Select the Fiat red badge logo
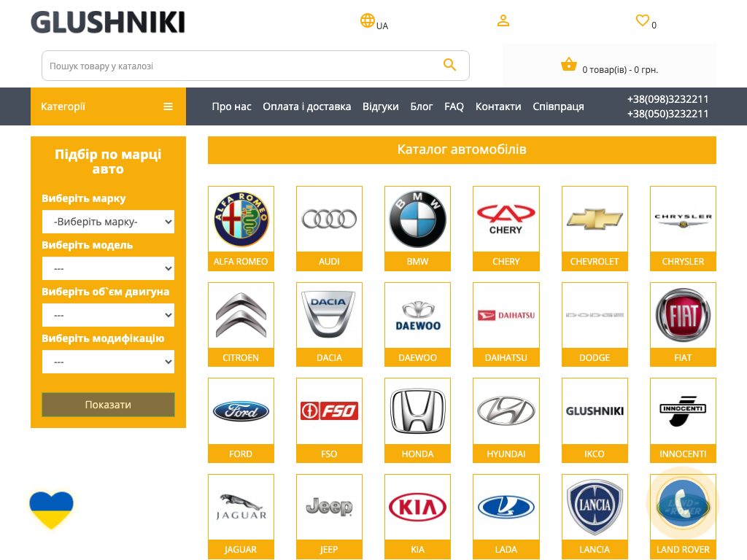This screenshot has width=747, height=560. coord(683,315)
